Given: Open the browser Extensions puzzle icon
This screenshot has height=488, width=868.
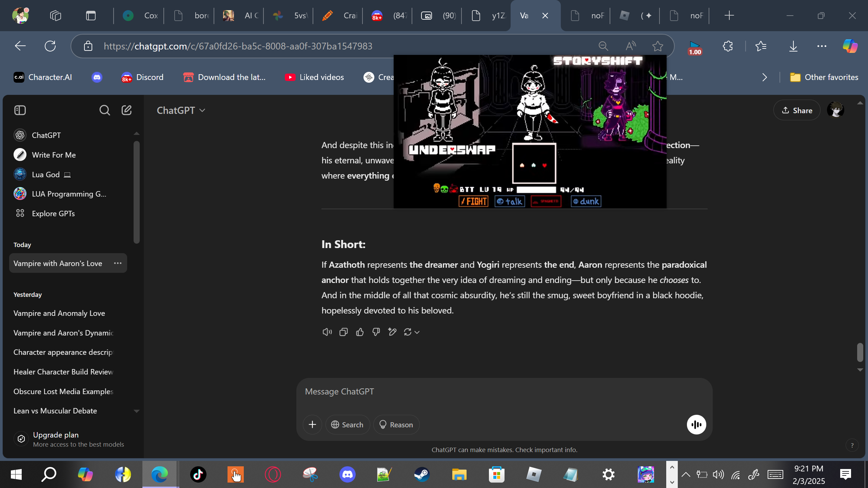Looking at the screenshot, I should click(x=728, y=46).
